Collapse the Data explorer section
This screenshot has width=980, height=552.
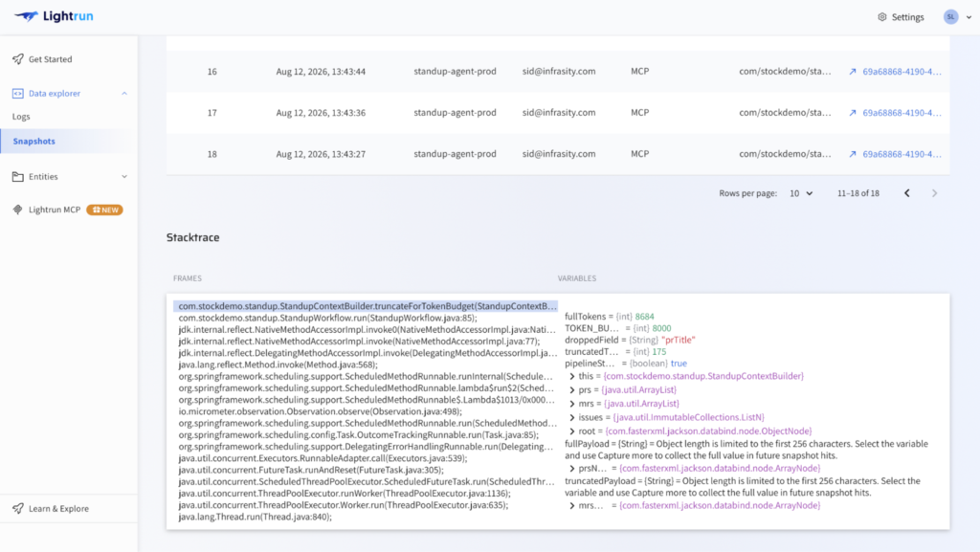coord(124,94)
